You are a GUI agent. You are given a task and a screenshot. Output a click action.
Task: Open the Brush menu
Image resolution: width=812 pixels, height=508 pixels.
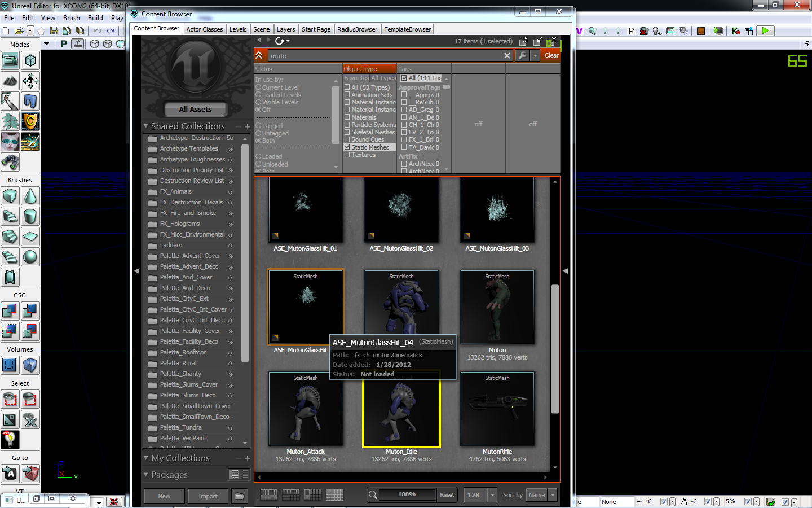[x=72, y=18]
